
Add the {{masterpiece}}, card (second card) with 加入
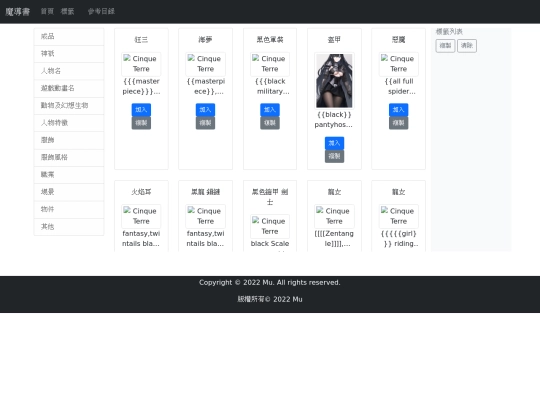click(x=205, y=110)
